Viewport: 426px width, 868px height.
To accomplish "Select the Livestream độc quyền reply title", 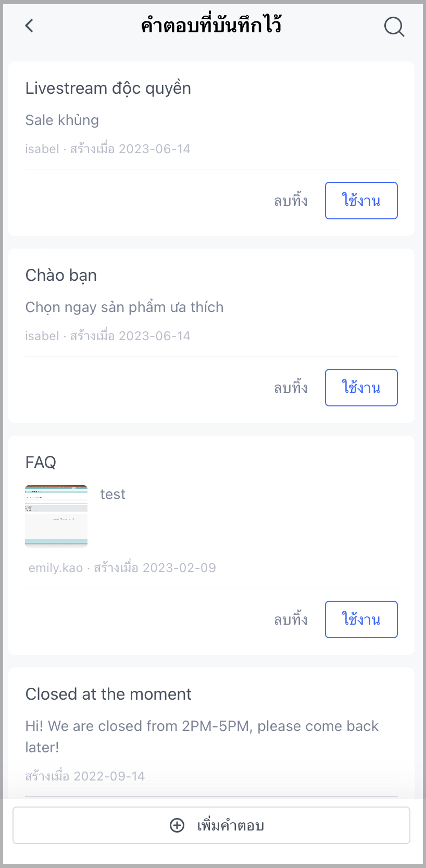I will pyautogui.click(x=108, y=88).
